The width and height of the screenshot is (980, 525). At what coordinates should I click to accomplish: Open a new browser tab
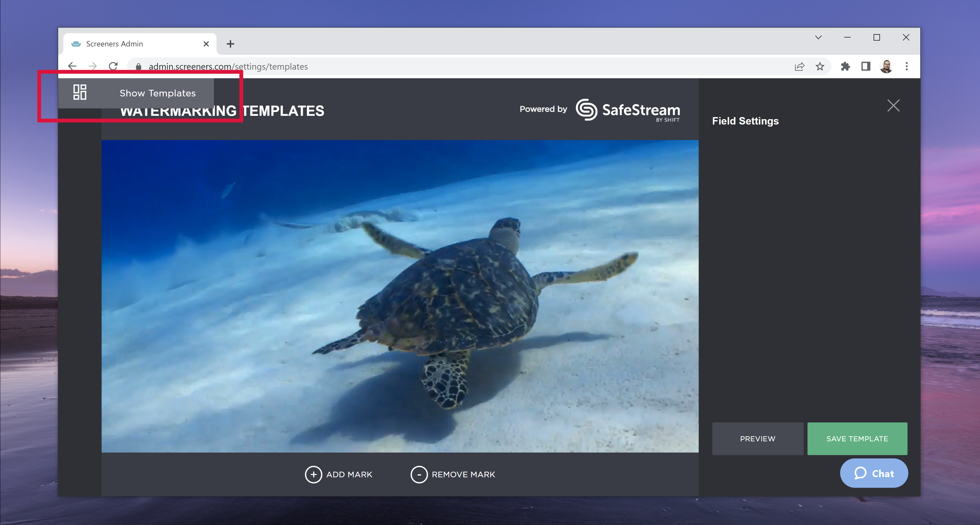pyautogui.click(x=230, y=44)
